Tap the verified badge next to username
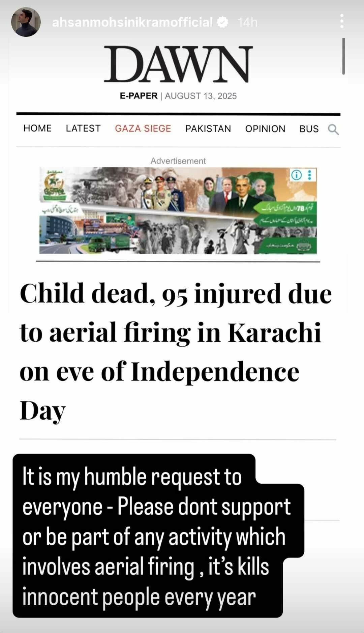The width and height of the screenshot is (364, 633). point(222,23)
